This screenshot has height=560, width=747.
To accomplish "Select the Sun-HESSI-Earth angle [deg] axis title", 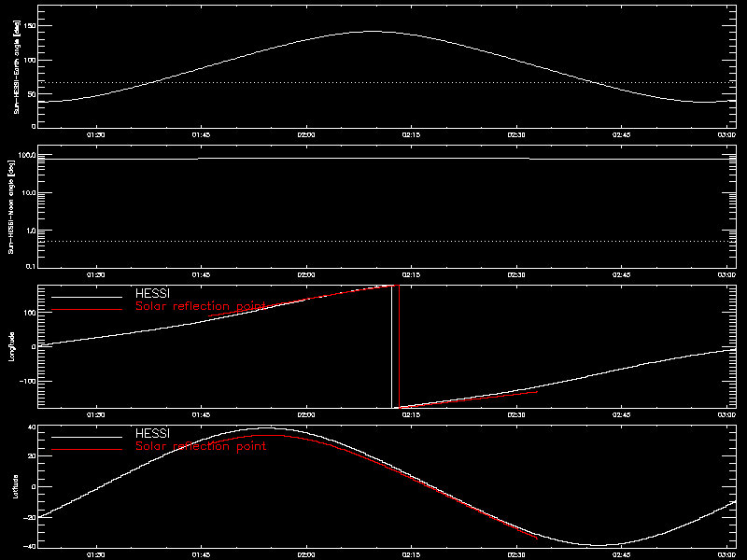I will coord(17,67).
